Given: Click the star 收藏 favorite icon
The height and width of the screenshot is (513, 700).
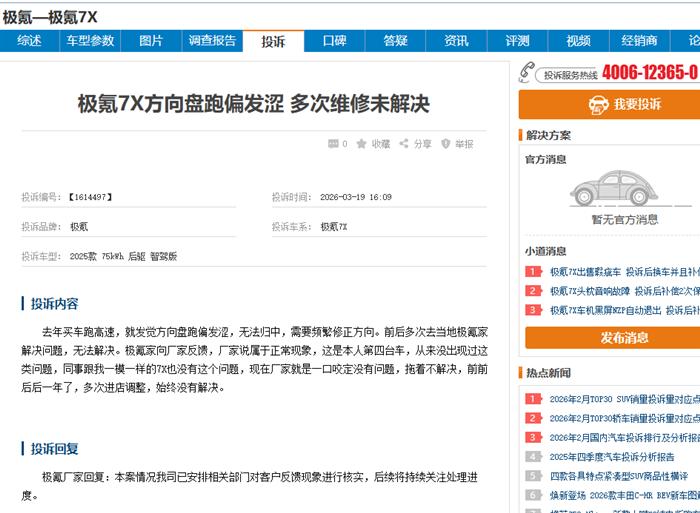Looking at the screenshot, I should pos(362,144).
